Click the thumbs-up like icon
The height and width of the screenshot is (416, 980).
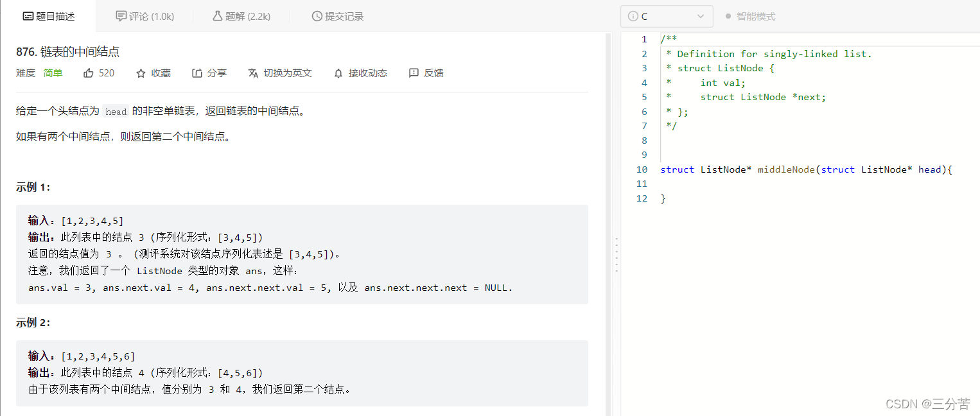point(89,73)
